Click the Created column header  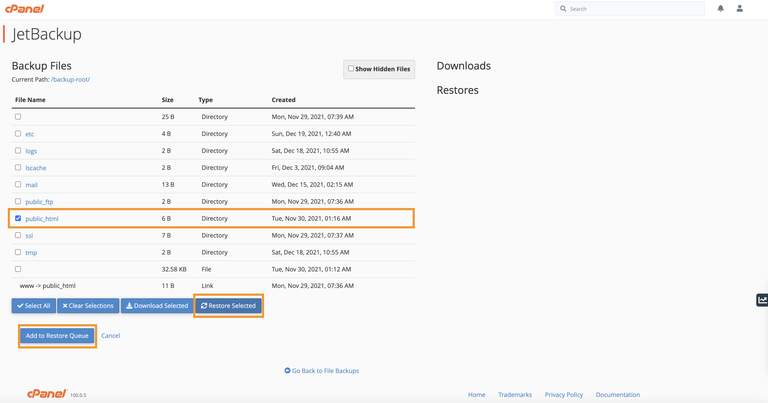tap(284, 99)
